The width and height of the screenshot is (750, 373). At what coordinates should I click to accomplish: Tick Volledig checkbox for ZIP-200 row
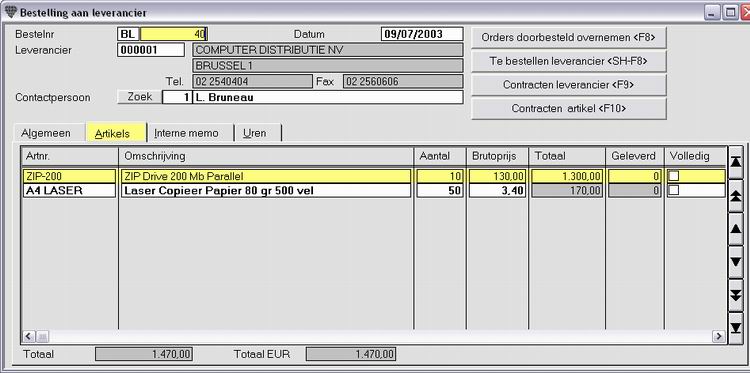click(x=673, y=176)
